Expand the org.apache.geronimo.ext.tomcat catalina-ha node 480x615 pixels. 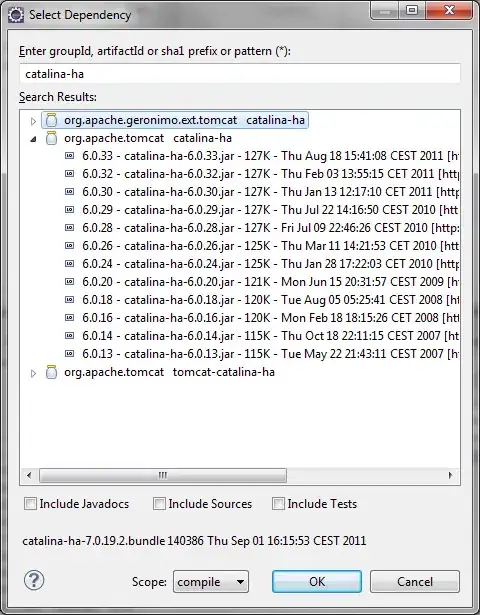click(x=33, y=121)
